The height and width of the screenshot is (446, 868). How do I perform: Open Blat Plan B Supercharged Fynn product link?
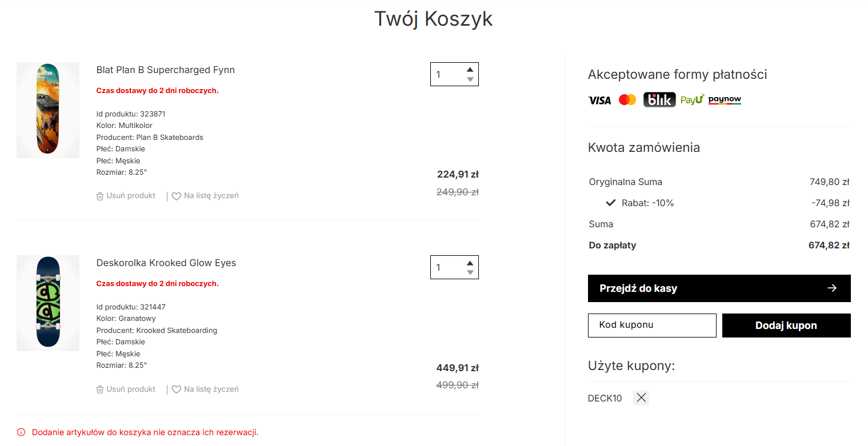[x=166, y=70]
